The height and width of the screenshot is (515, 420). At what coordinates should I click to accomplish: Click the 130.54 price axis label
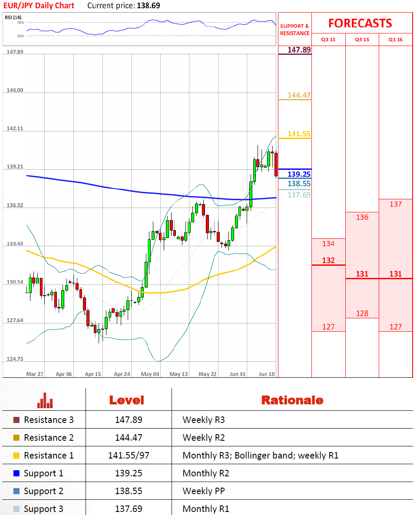[15, 282]
